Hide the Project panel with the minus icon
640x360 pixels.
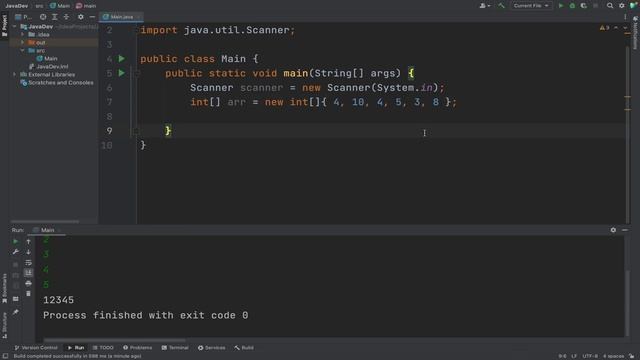pyautogui.click(x=92, y=17)
